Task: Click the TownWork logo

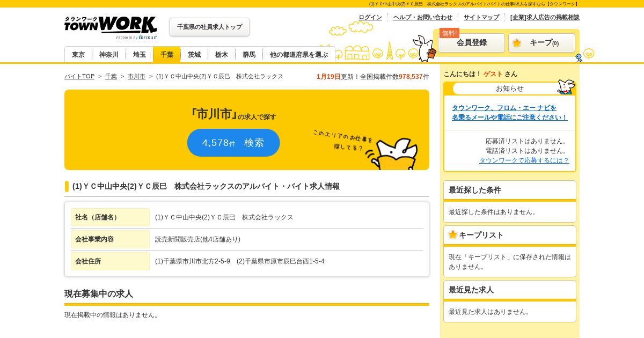Action: pyautogui.click(x=111, y=27)
